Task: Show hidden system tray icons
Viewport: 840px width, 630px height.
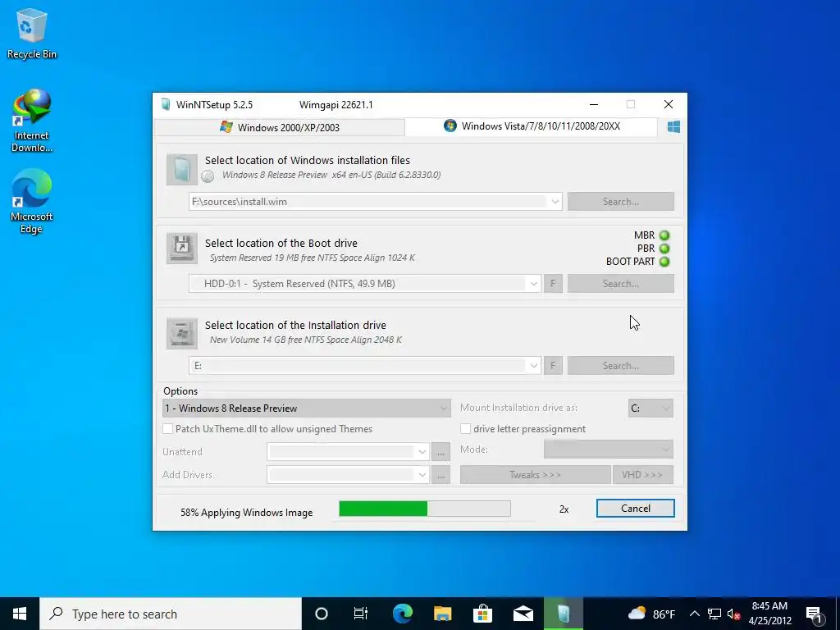Action: [x=694, y=614]
